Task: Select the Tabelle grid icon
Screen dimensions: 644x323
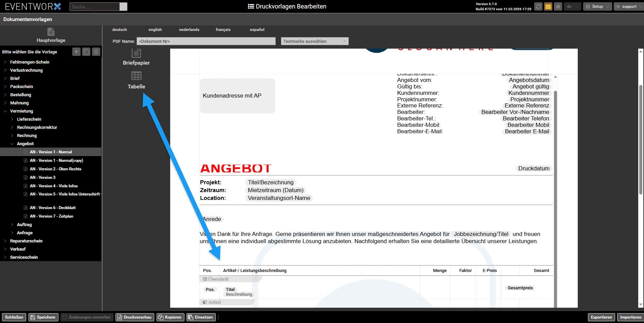Action: coord(136,76)
